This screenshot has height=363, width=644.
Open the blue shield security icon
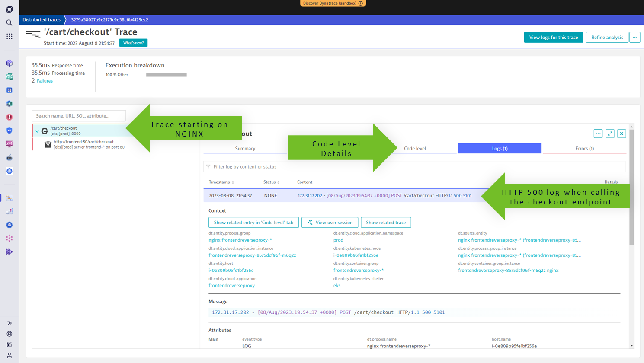coord(9,131)
